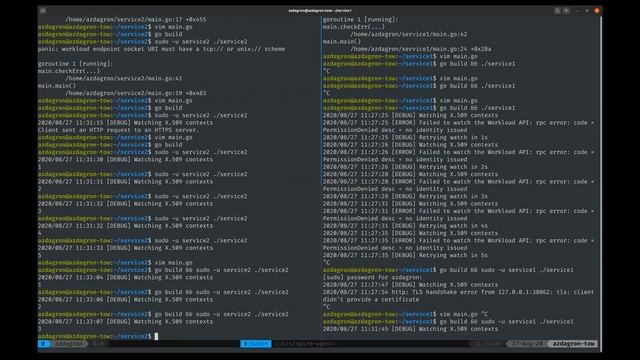Click "Retrying watch in 4s" line
Viewport: 640px width, 360px height.
405,226
